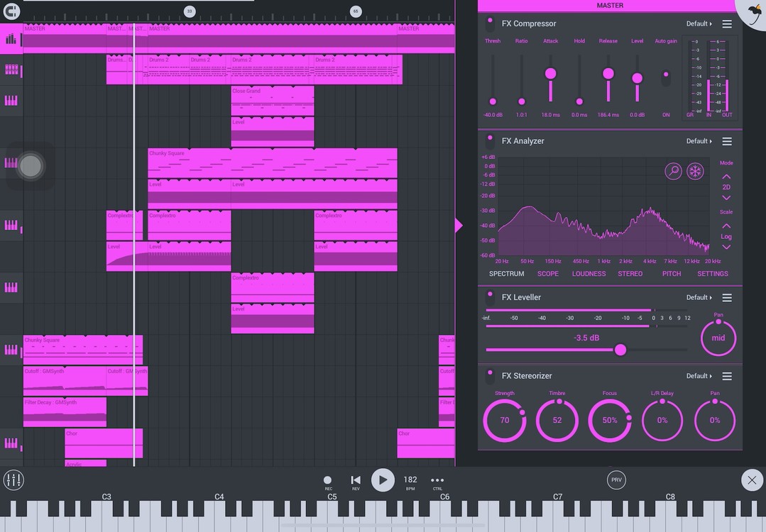Image resolution: width=766 pixels, height=532 pixels.
Task: Switch to the LOUDNESS analyzer tab
Action: tap(589, 274)
